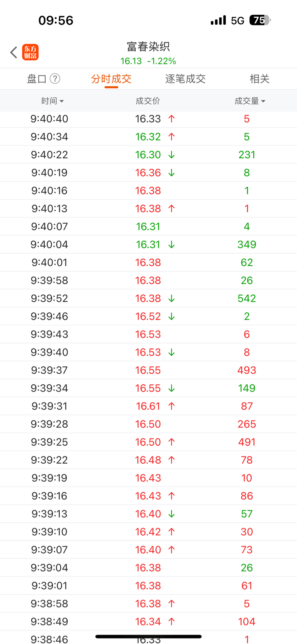
Task: Click the up arrow beside 16.61 at 9:39:31
Action: click(x=172, y=406)
